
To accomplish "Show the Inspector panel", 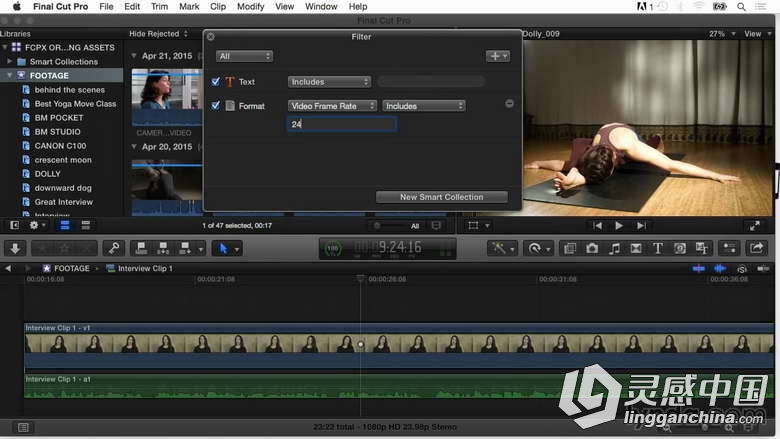I will coord(729,248).
